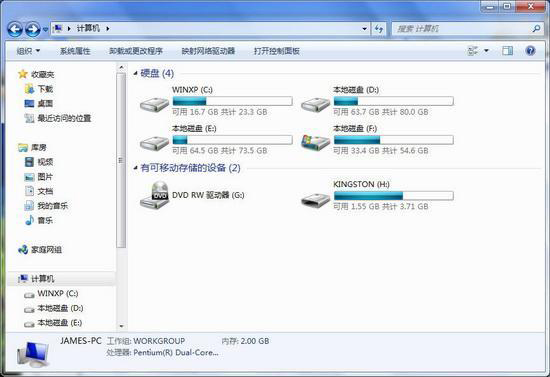Click 处理器: Pentium(R) Dual-Core text

(x=162, y=352)
